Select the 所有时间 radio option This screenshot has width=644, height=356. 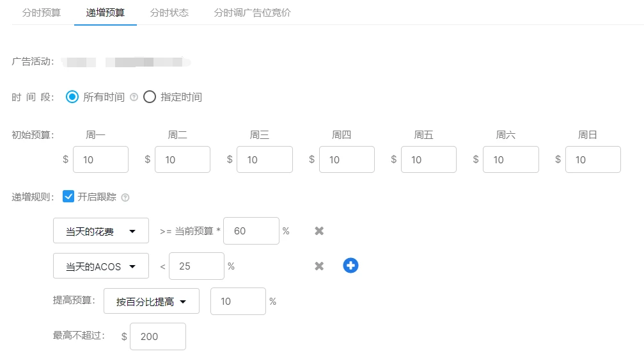(x=72, y=97)
